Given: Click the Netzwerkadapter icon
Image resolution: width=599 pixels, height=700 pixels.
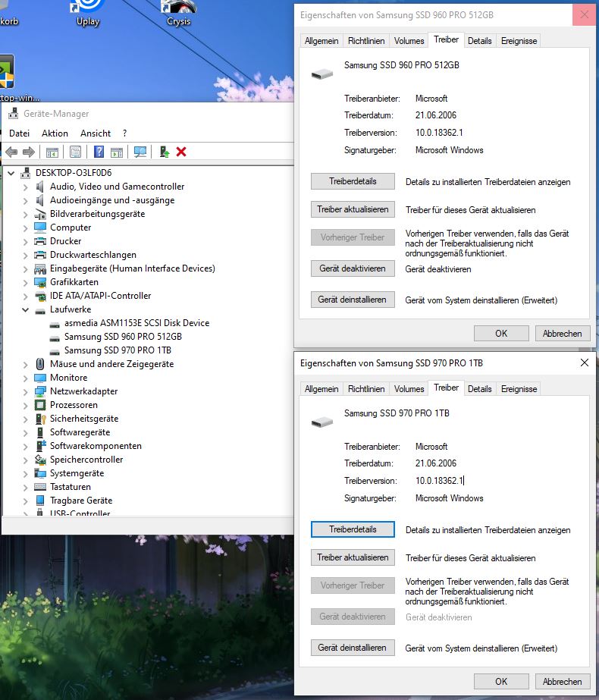Looking at the screenshot, I should [x=40, y=391].
